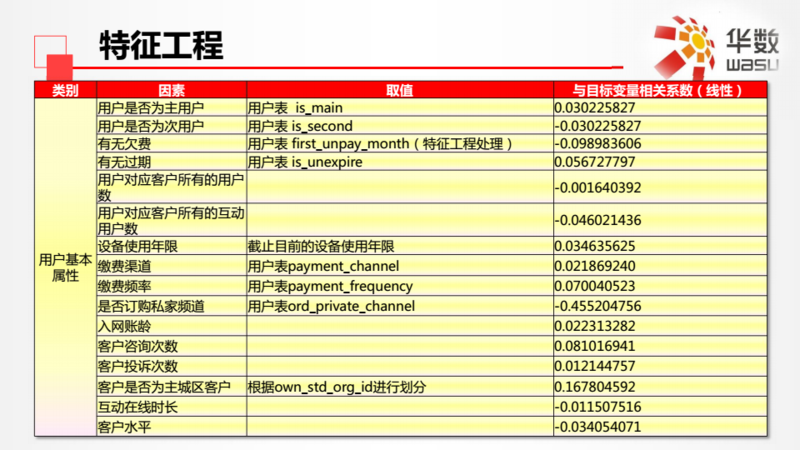Select the 用户基本属性 category cell
The image size is (800, 450).
[65, 267]
